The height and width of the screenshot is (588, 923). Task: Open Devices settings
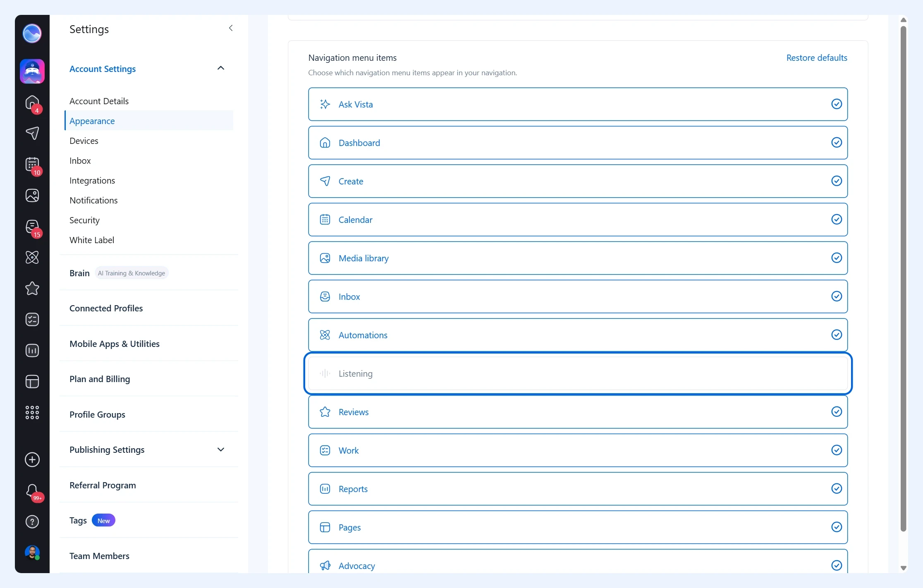coord(84,141)
